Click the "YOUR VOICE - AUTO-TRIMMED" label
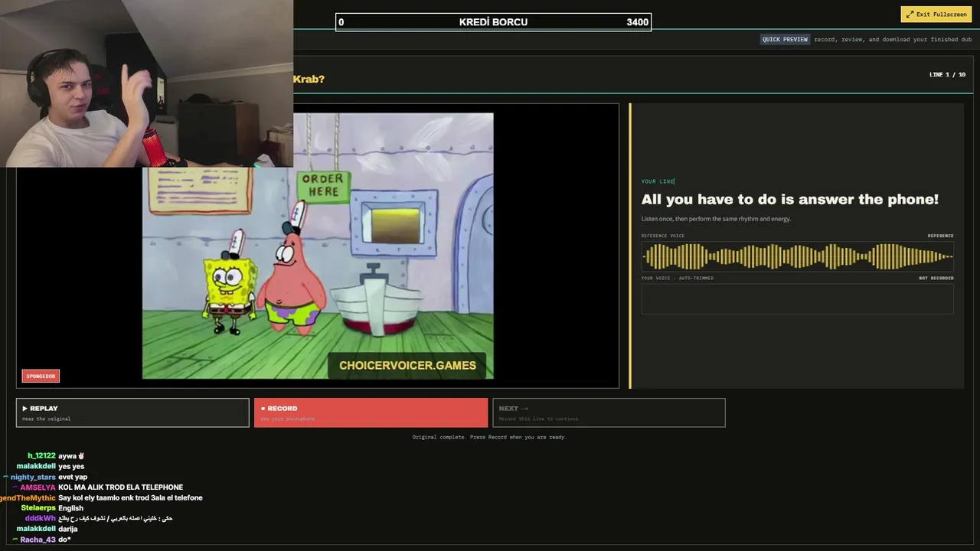Image resolution: width=980 pixels, height=551 pixels. 678,278
